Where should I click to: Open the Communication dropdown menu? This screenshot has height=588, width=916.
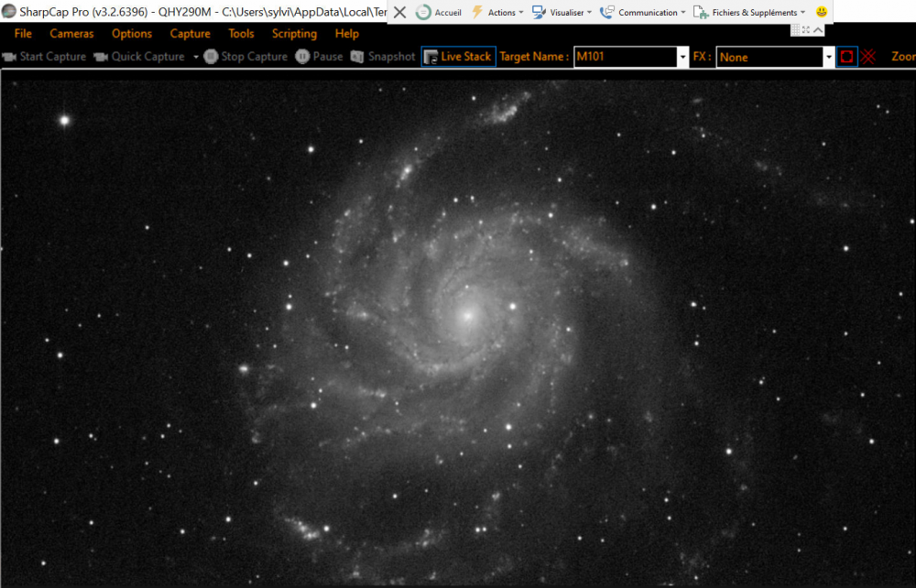[643, 12]
